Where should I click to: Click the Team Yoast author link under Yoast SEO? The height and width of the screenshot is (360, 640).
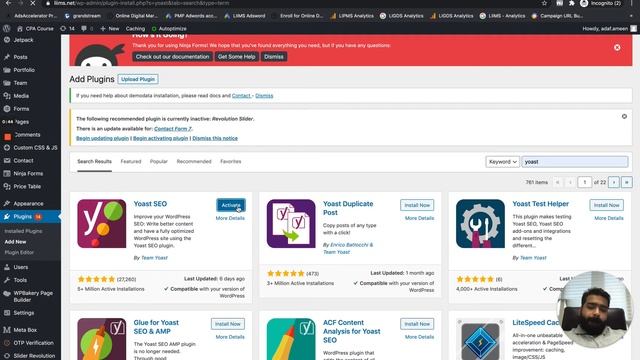click(x=154, y=258)
